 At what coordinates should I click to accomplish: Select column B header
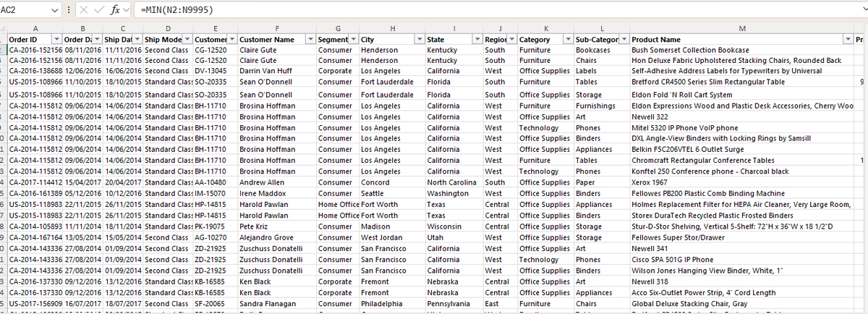click(x=81, y=27)
